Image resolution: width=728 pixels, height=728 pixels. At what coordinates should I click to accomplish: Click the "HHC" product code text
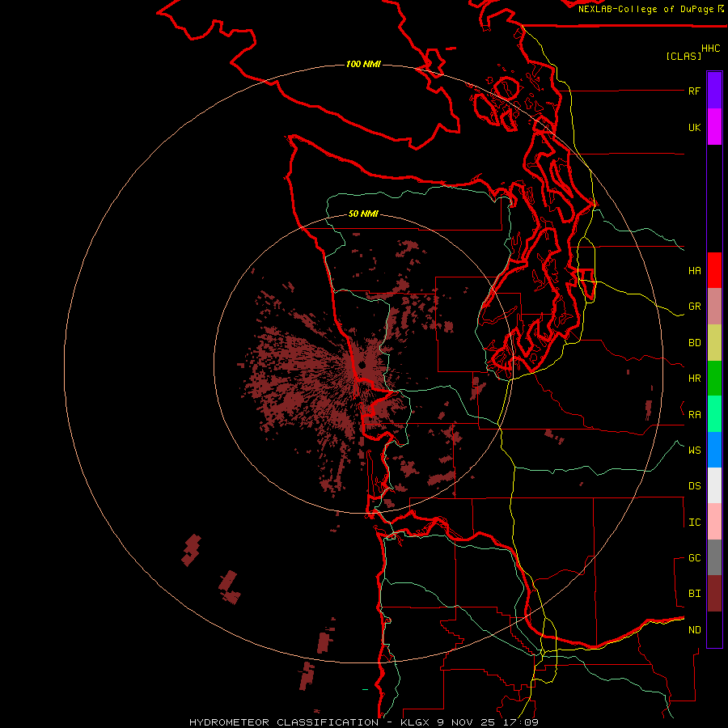pos(710,49)
